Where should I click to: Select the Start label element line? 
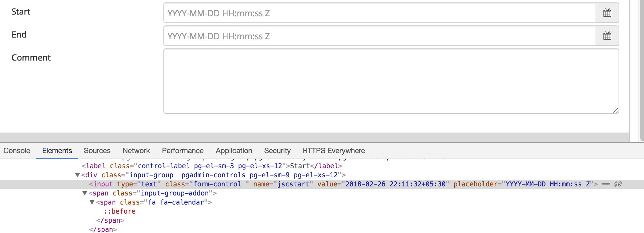coord(212,166)
